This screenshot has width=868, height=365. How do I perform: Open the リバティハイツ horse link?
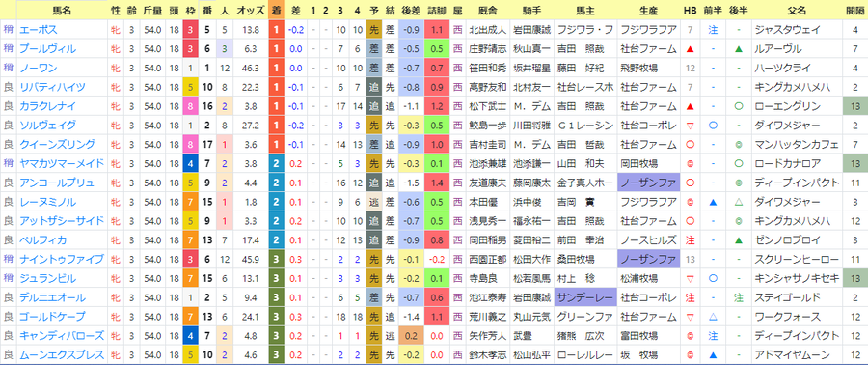click(53, 87)
